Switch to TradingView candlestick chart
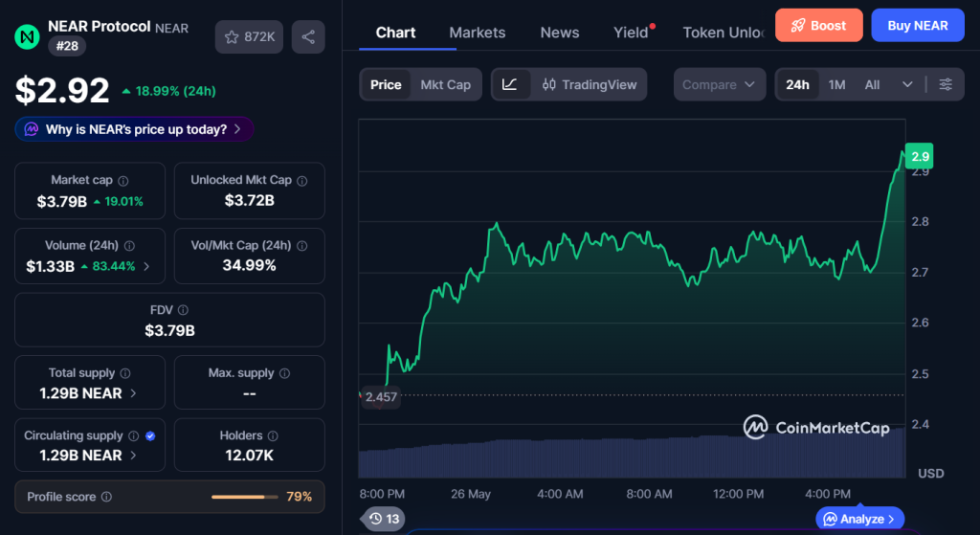 pyautogui.click(x=590, y=84)
